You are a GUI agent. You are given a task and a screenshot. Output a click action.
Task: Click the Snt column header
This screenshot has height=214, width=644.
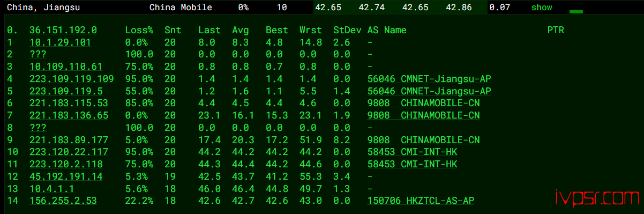tap(173, 30)
